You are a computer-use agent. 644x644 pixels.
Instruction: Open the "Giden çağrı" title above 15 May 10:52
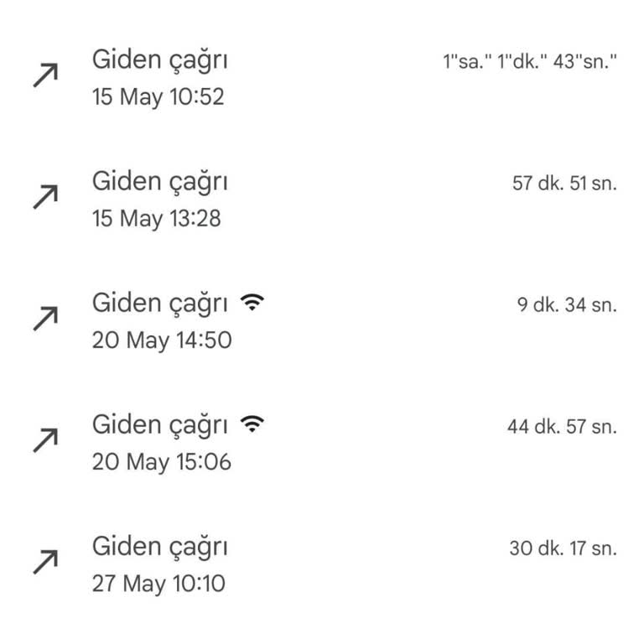coord(159,60)
